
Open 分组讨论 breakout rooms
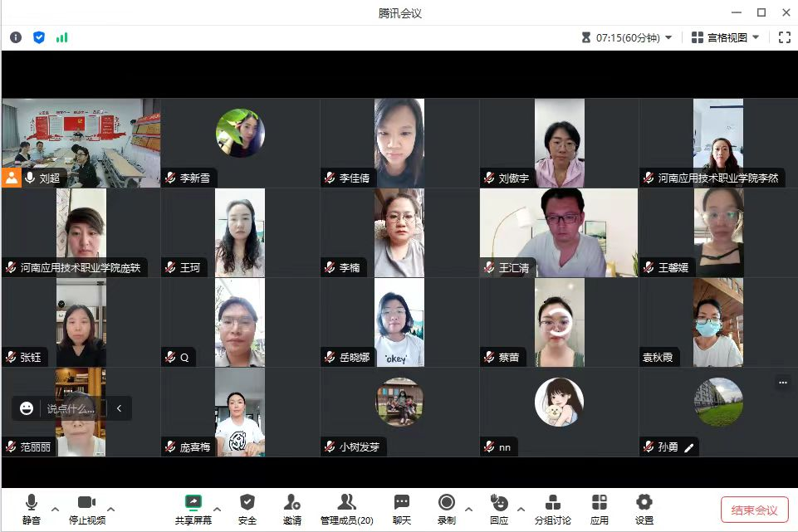(x=552, y=508)
